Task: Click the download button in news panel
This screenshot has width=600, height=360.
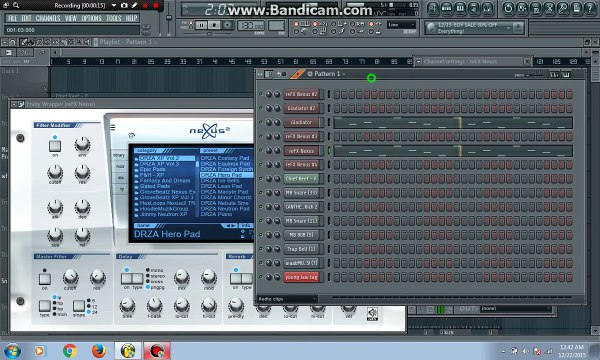Action: (x=517, y=27)
